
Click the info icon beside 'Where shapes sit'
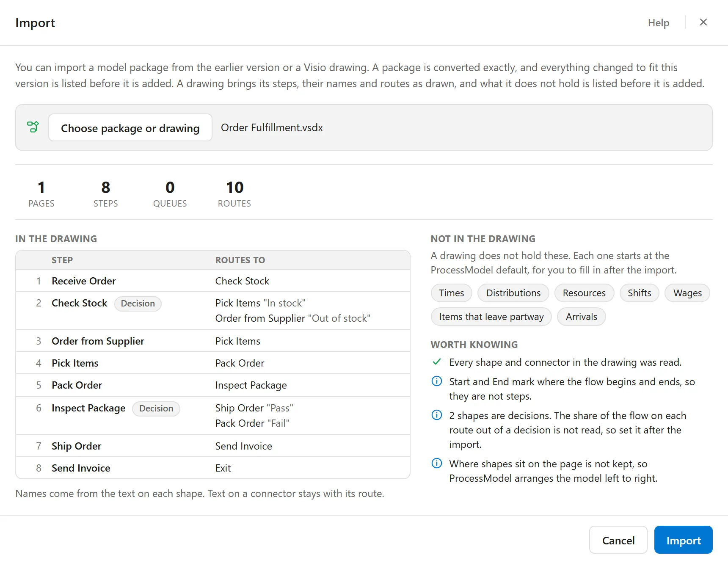(x=437, y=464)
